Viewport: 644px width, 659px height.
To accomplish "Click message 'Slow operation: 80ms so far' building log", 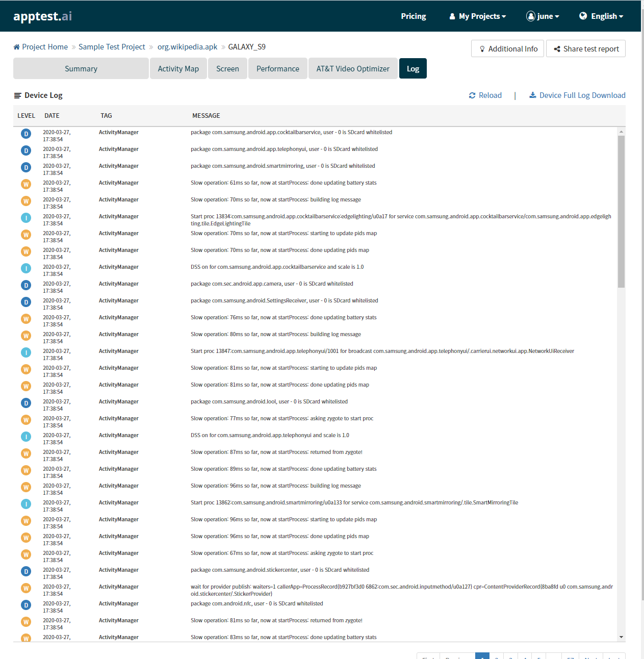I will point(276,335).
